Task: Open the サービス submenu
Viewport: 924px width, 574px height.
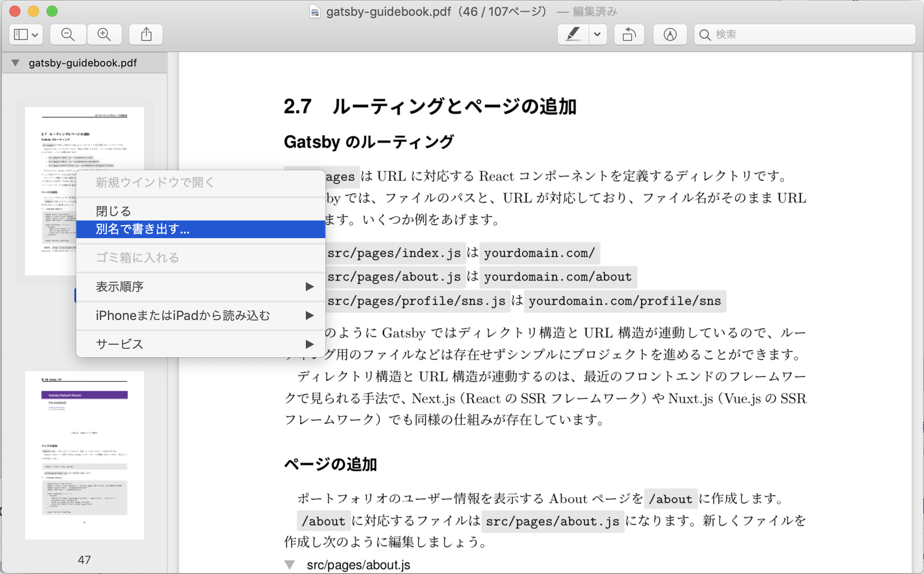Action: (200, 344)
